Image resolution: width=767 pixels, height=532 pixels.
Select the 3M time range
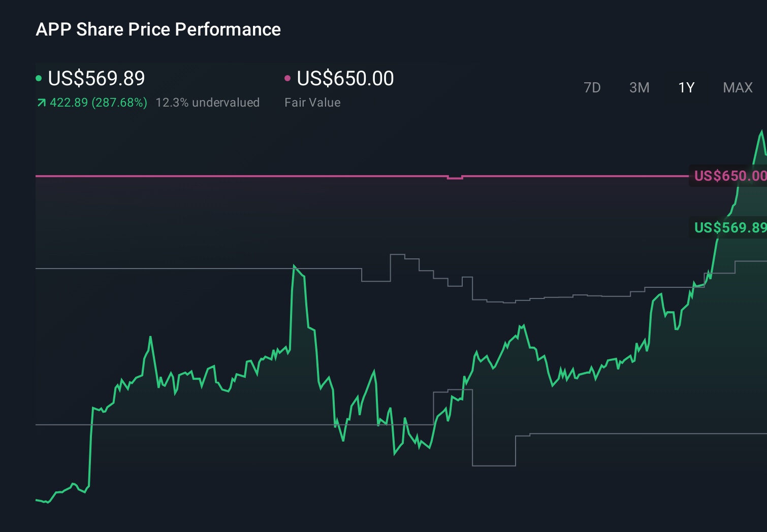(639, 88)
